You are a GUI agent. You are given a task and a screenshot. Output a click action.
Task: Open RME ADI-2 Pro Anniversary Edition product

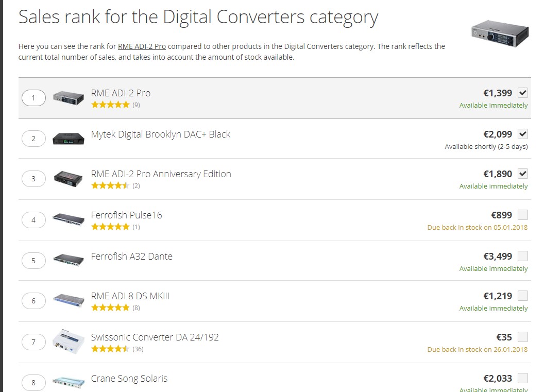coord(161,174)
